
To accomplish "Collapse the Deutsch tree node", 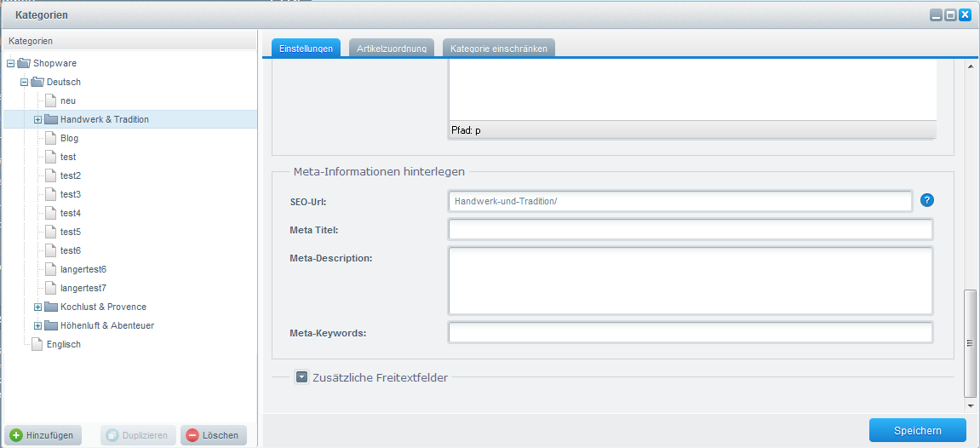I will click(24, 82).
